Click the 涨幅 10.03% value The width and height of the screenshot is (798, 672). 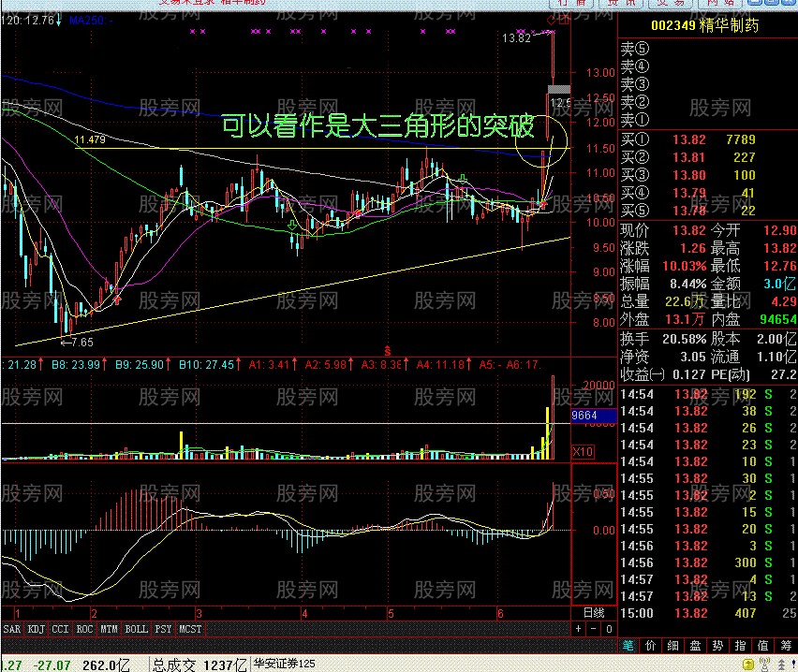pos(685,266)
